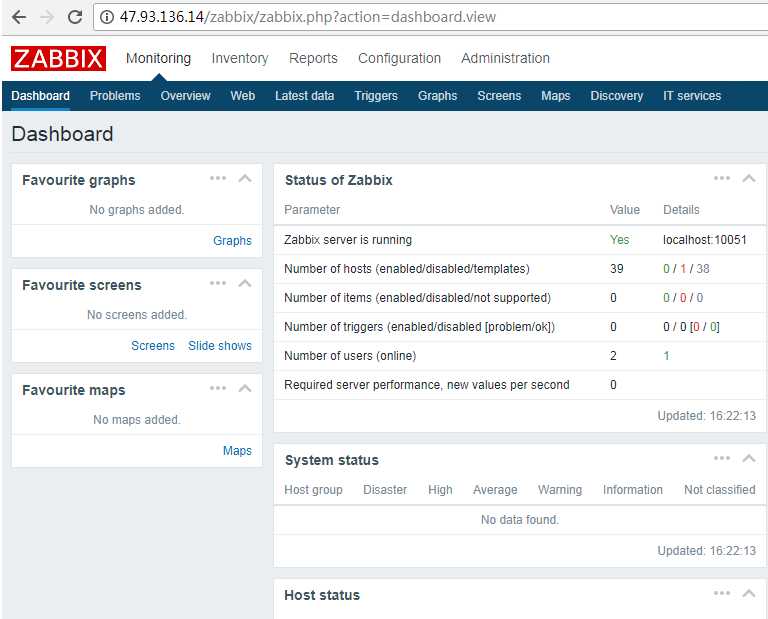768x619 pixels.
Task: Follow the Screens link in Favourite screens
Action: pos(153,346)
